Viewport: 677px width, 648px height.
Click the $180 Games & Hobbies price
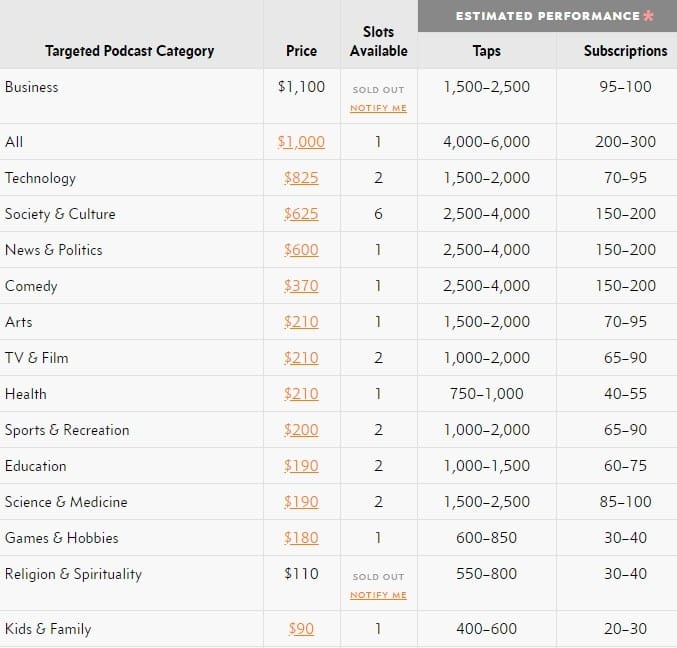[x=301, y=538]
